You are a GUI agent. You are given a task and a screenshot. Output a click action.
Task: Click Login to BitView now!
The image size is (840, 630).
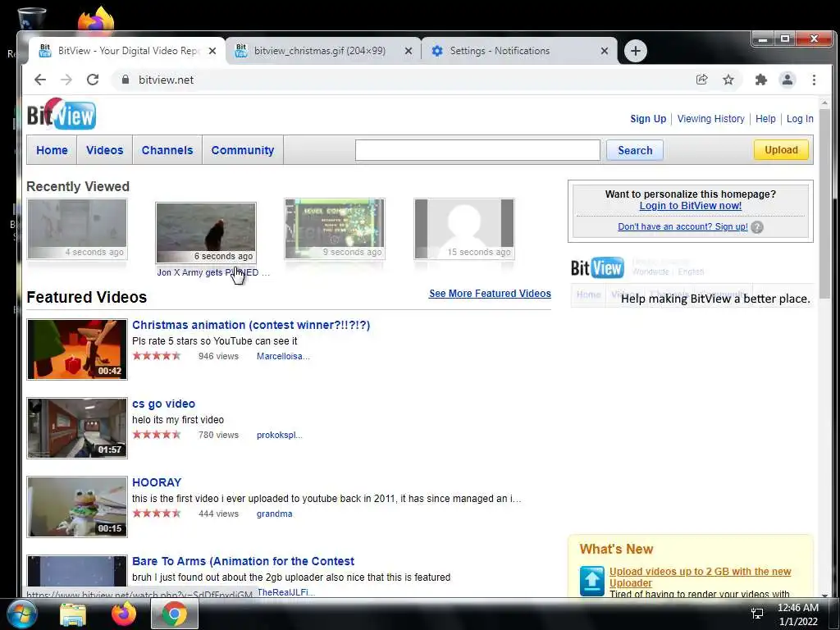[x=691, y=206]
